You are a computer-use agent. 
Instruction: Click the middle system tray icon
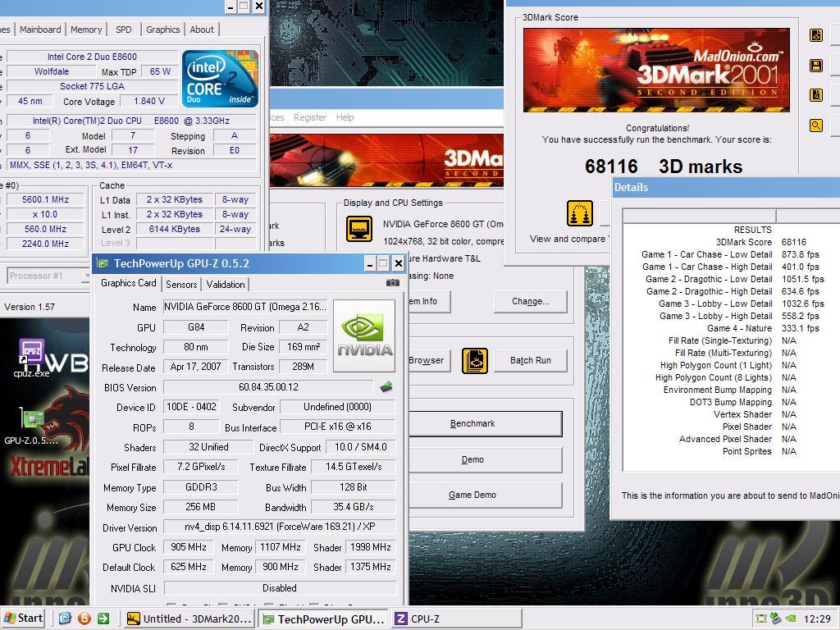(x=776, y=619)
